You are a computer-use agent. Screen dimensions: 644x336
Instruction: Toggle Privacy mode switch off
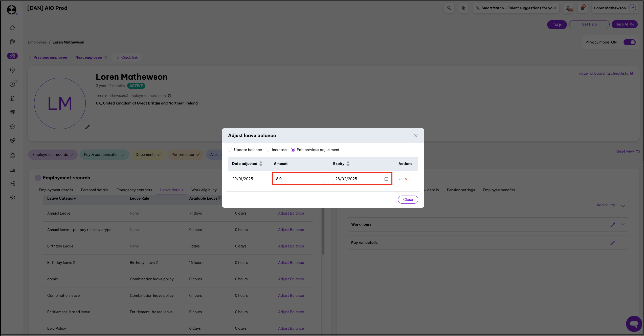click(629, 42)
